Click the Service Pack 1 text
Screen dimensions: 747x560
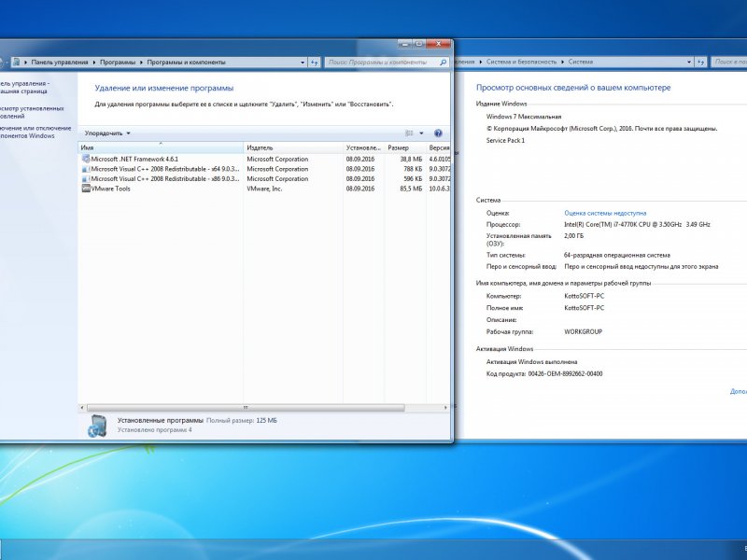(505, 141)
